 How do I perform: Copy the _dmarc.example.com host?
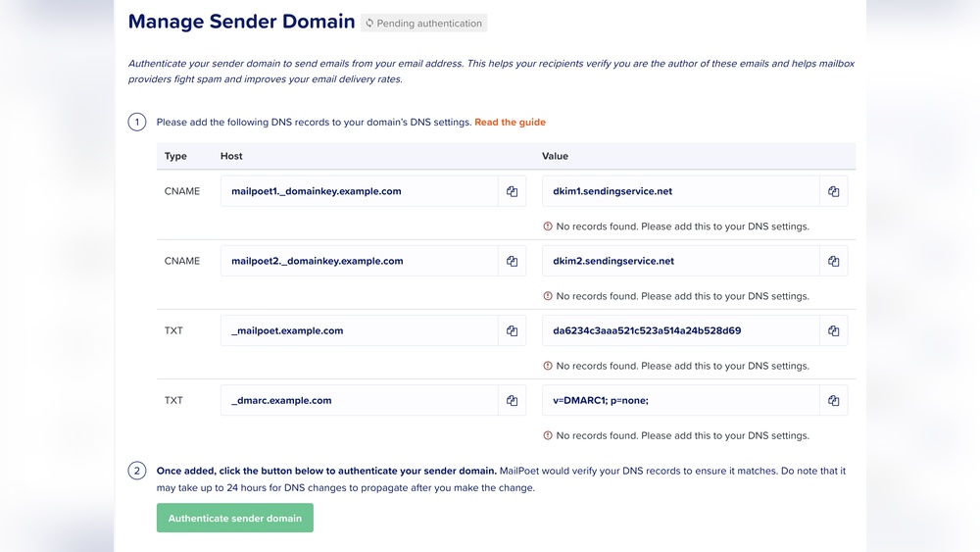point(512,401)
